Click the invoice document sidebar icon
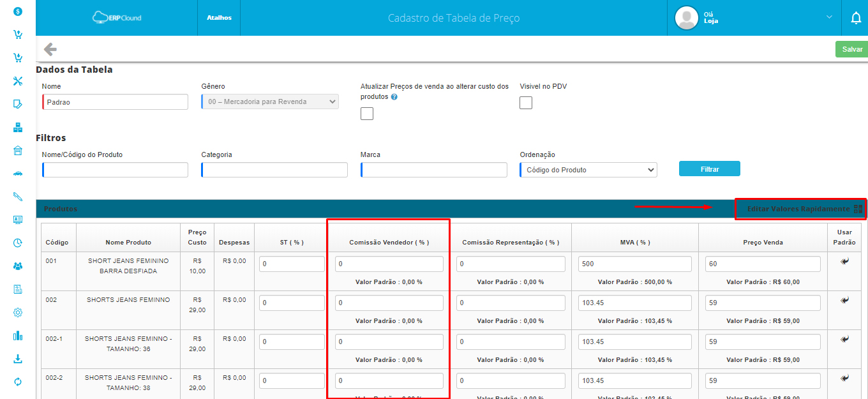The image size is (868, 399). pos(18,289)
